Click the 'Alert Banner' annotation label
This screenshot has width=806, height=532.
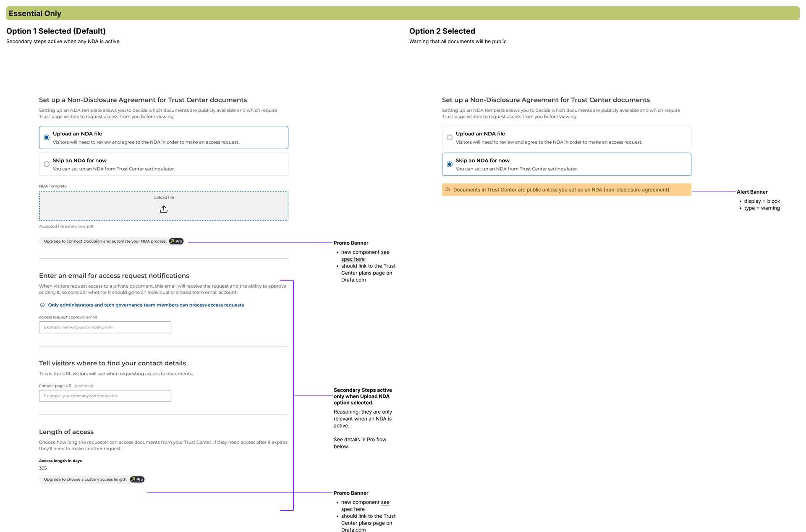752,192
